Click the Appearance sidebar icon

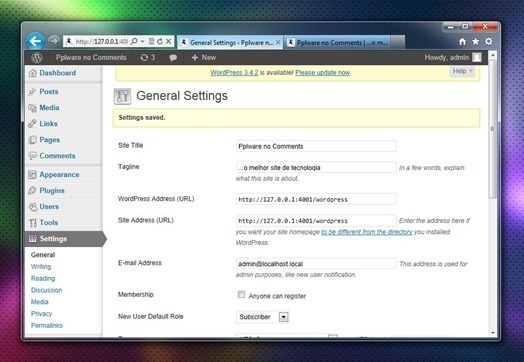pyautogui.click(x=32, y=174)
